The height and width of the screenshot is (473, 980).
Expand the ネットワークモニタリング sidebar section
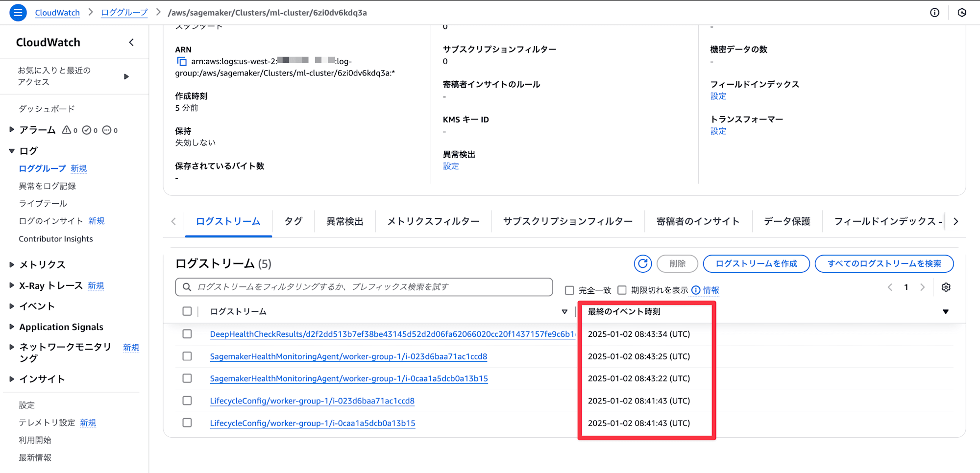12,347
